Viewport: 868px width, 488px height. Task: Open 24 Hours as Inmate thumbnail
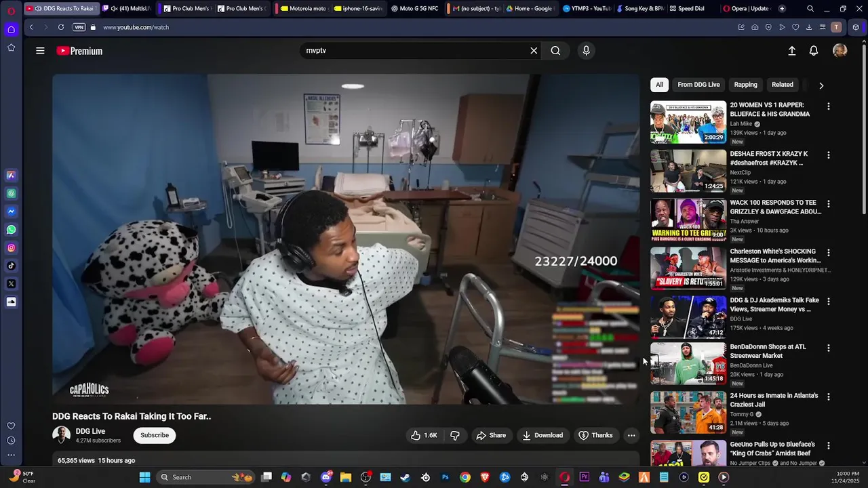tap(688, 412)
